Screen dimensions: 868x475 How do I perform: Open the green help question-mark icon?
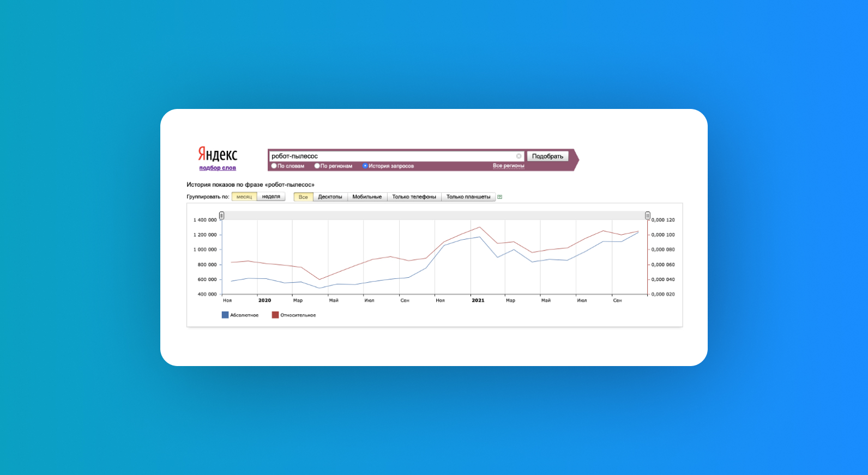(x=500, y=197)
